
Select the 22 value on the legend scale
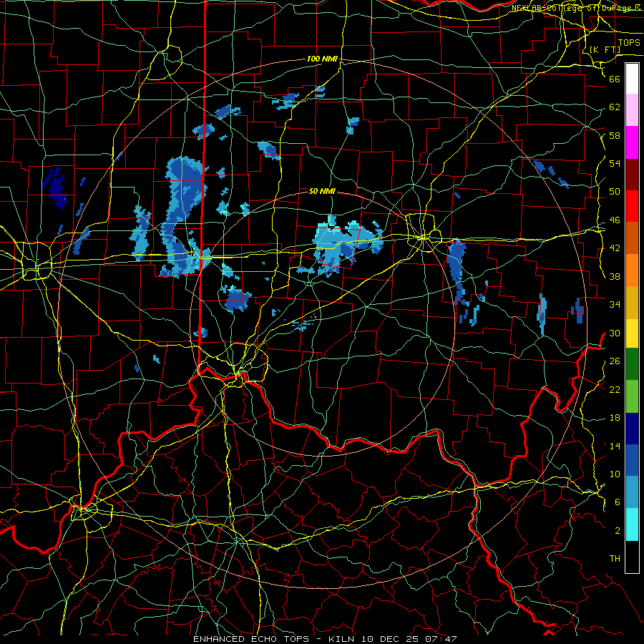pos(615,389)
